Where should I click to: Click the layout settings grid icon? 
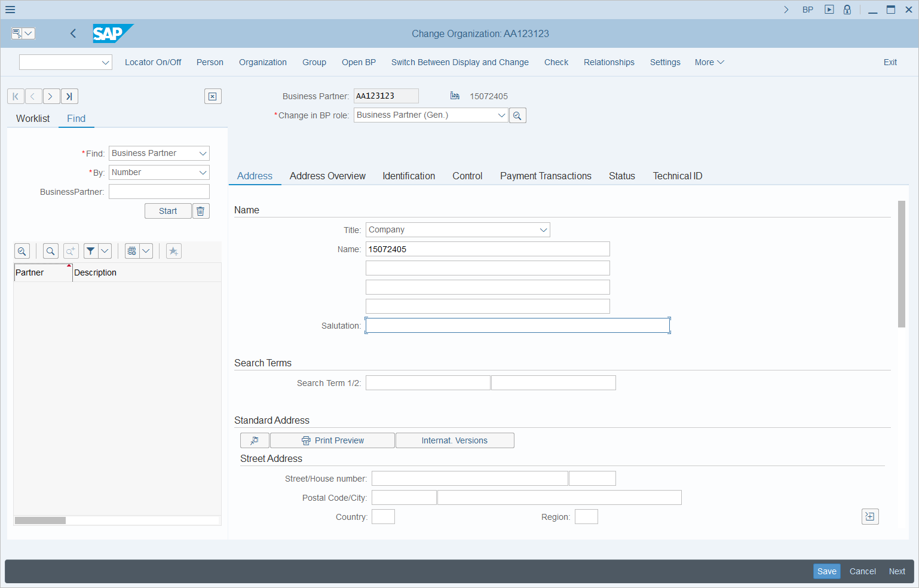132,251
